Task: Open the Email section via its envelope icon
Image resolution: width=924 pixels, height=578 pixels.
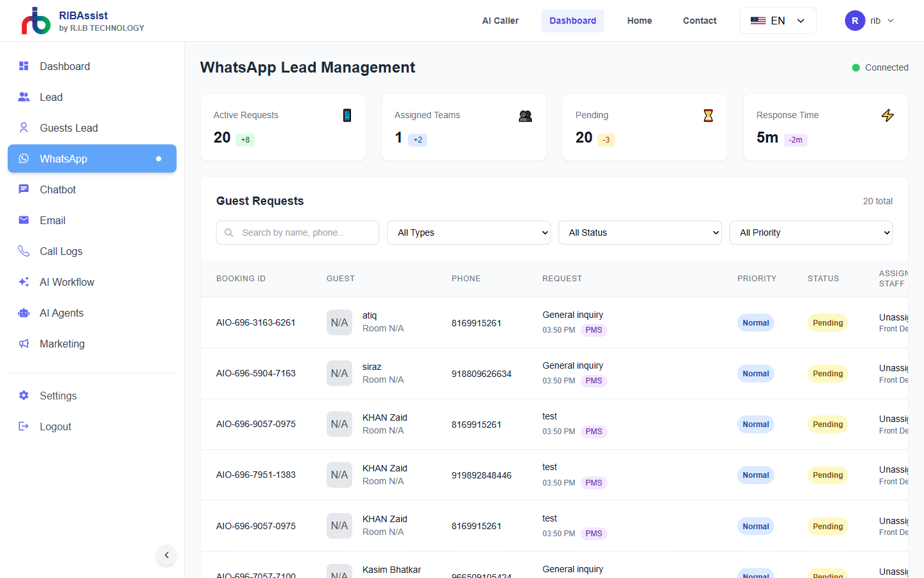Action: coord(24,220)
